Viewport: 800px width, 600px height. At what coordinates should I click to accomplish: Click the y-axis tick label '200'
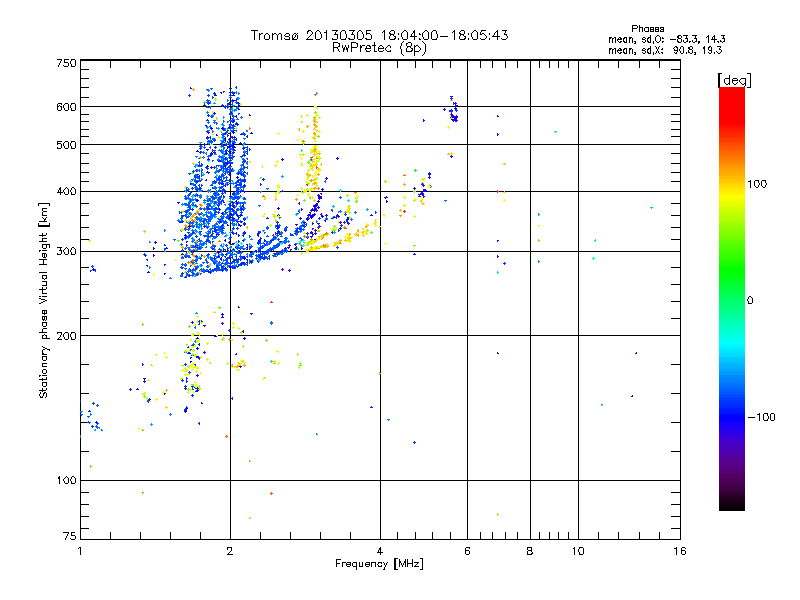pos(67,336)
